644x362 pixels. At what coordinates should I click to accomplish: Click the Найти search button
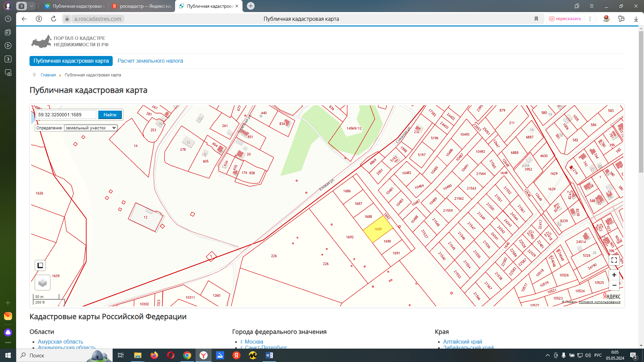click(110, 115)
